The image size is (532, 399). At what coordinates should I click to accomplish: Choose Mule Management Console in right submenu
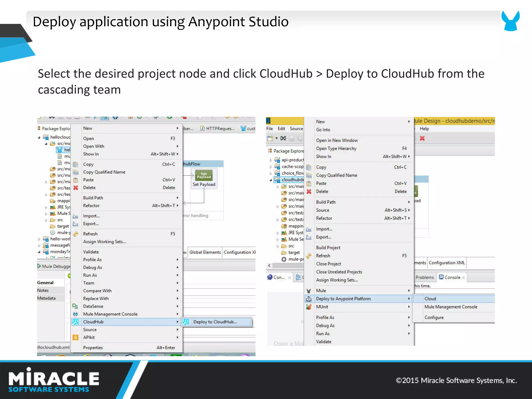click(x=454, y=307)
